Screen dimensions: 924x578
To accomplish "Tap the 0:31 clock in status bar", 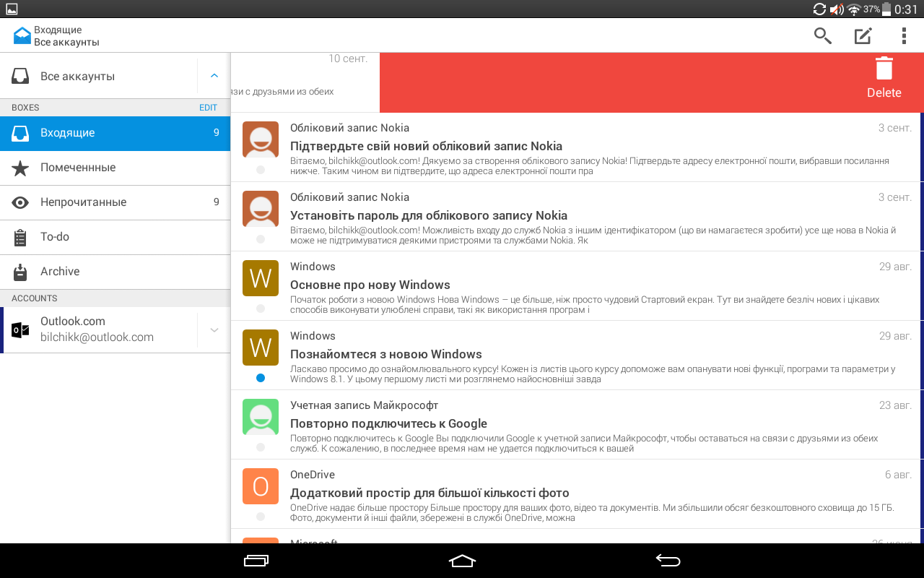I will tap(906, 9).
